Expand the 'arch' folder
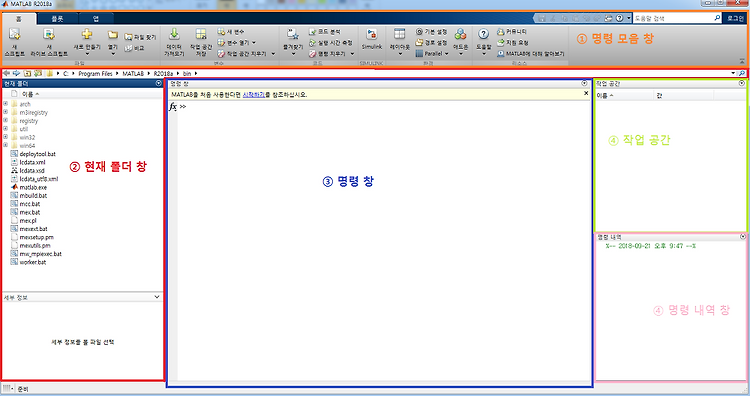This screenshot has width=750, height=396. 5,104
